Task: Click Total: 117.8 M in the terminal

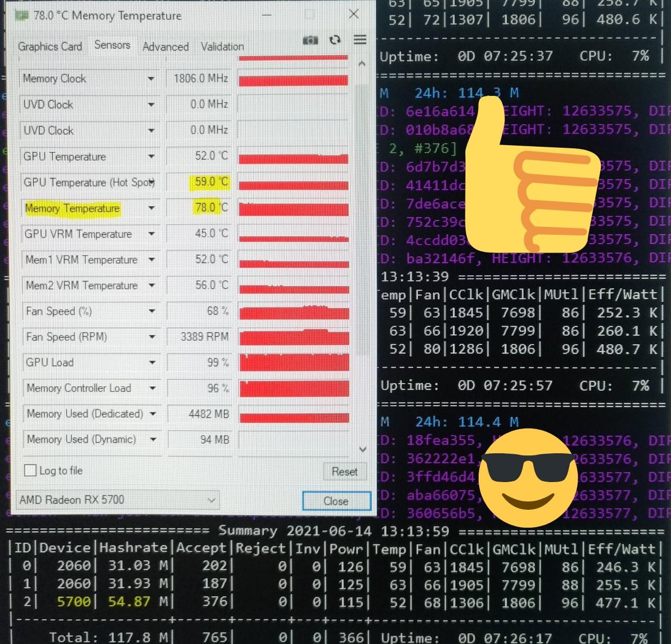Action: coord(107,637)
